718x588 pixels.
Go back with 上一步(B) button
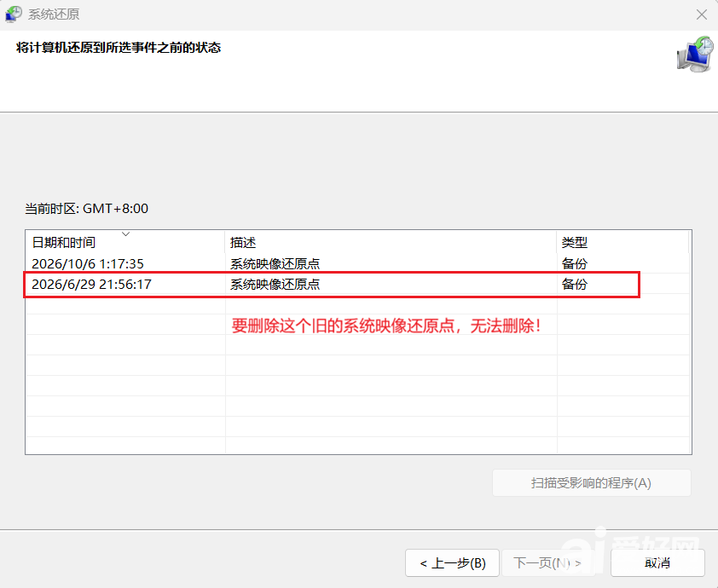pos(453,562)
